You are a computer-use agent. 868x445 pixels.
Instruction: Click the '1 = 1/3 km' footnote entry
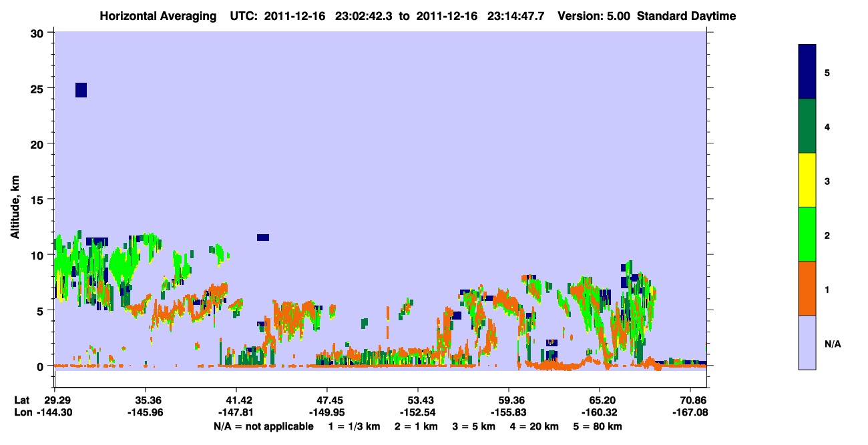353,426
